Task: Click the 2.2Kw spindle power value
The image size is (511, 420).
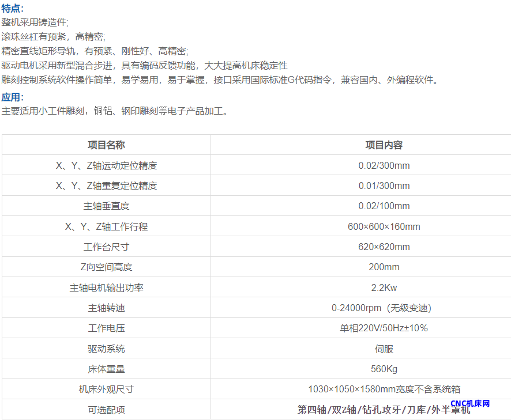Action: pos(384,287)
